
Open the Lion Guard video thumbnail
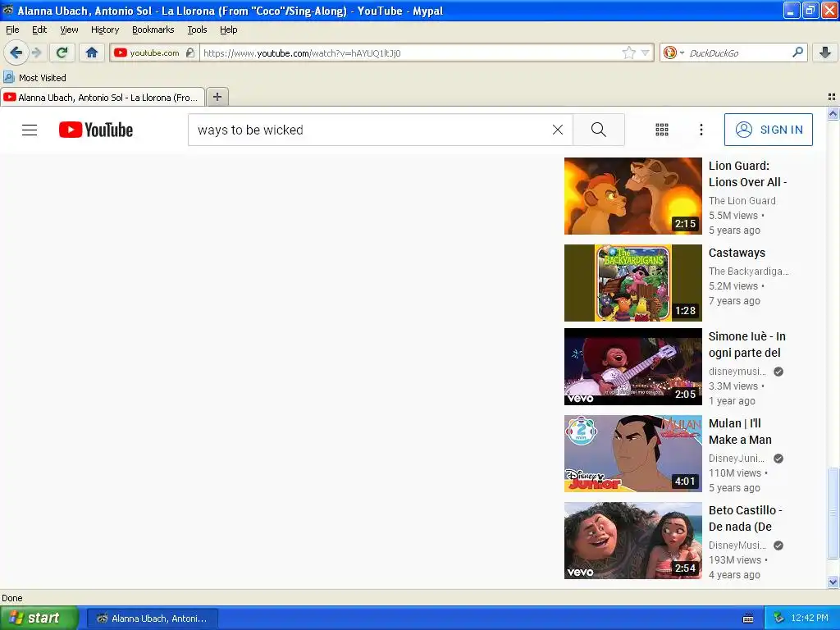[632, 196]
